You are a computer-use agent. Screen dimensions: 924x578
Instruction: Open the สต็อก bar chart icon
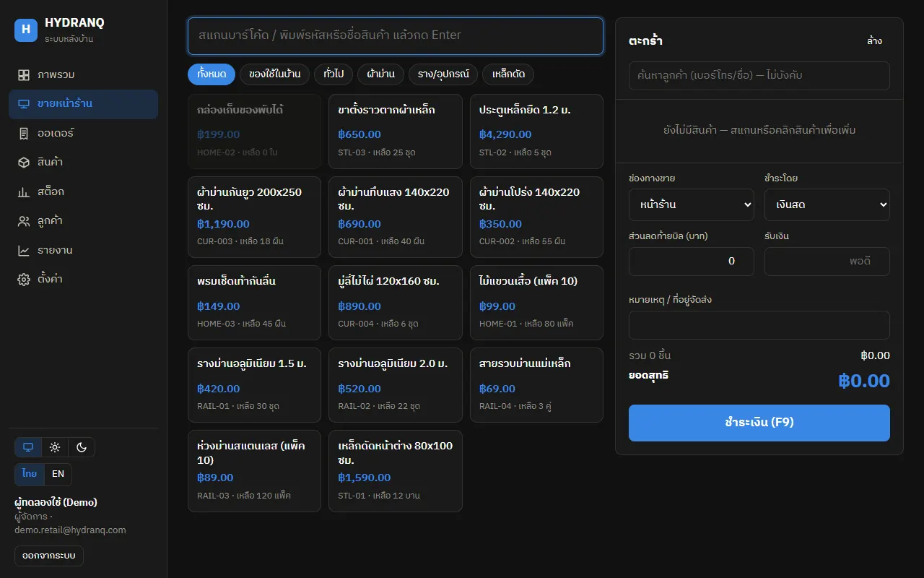[x=24, y=192]
